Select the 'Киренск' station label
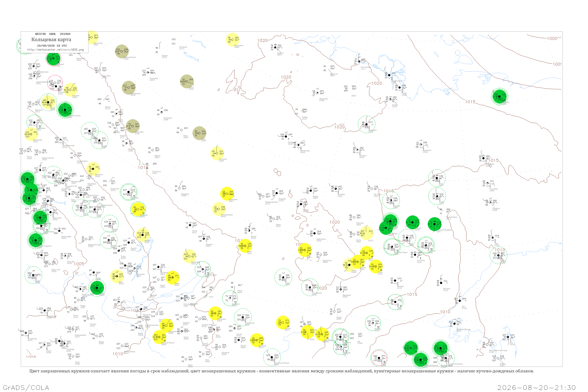Screen dimensions: 588x392 pyautogui.click(x=209, y=244)
